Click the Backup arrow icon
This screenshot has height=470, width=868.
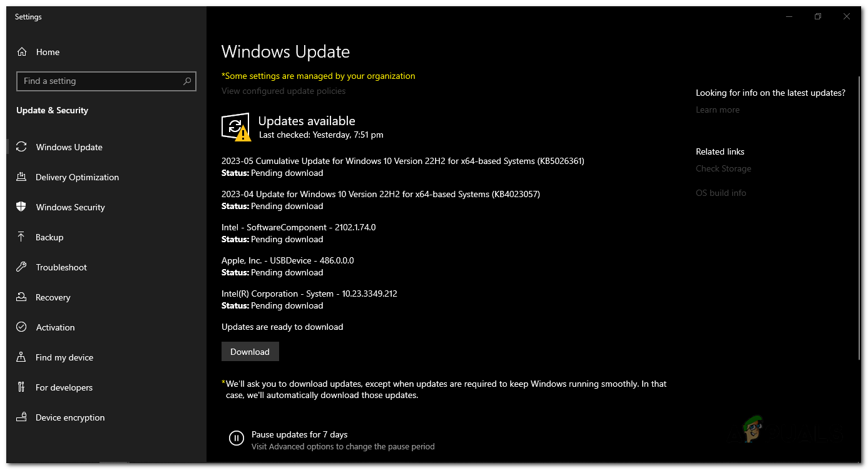[x=21, y=237]
